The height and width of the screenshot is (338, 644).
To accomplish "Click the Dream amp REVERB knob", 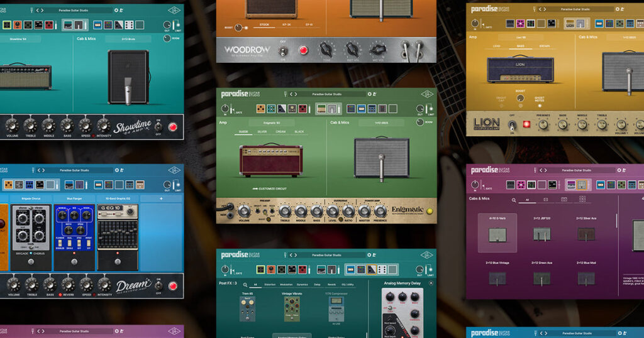I will (x=68, y=284).
